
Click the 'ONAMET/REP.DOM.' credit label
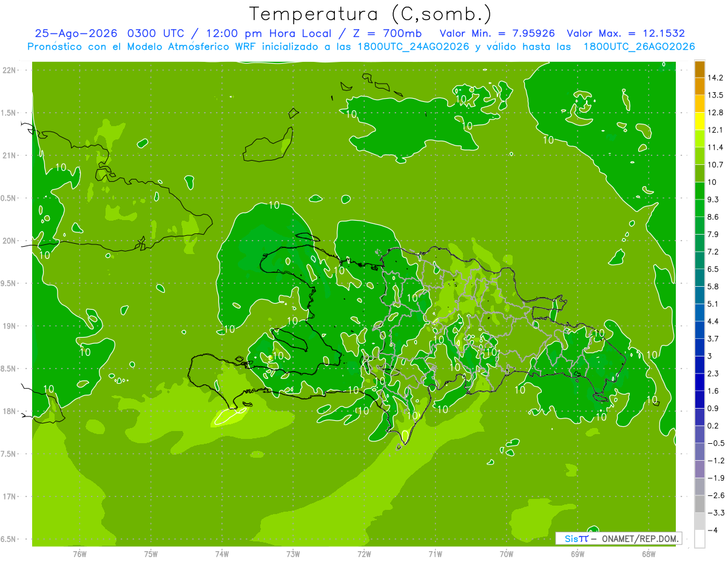tap(641, 538)
